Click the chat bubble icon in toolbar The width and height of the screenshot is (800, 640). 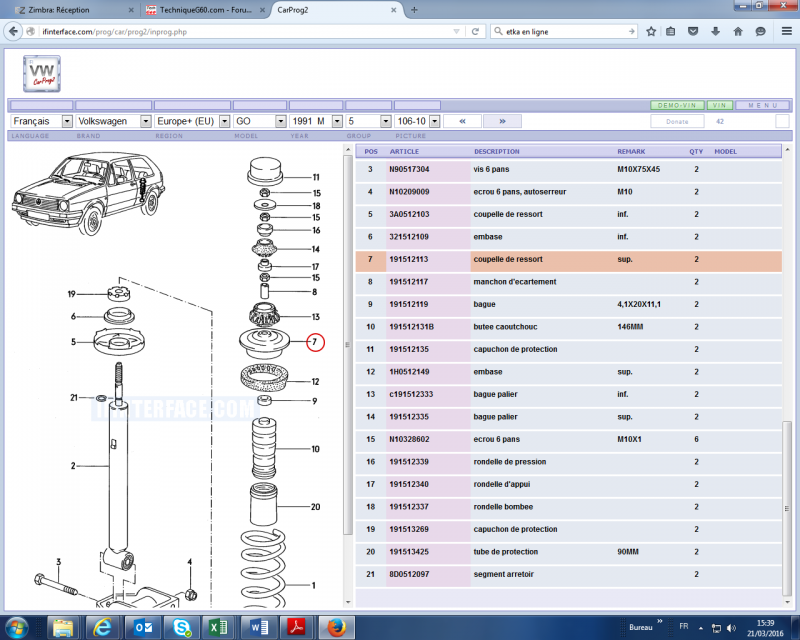click(760, 32)
